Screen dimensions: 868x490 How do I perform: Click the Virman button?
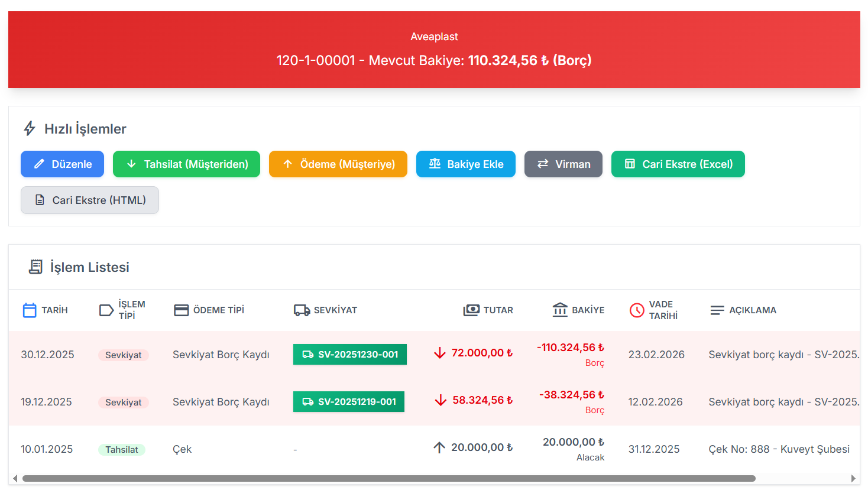pos(563,164)
